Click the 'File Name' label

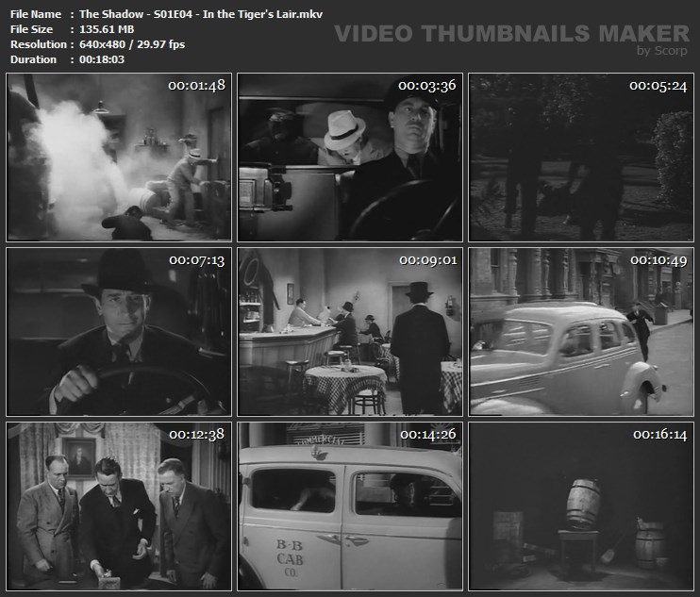(36, 14)
